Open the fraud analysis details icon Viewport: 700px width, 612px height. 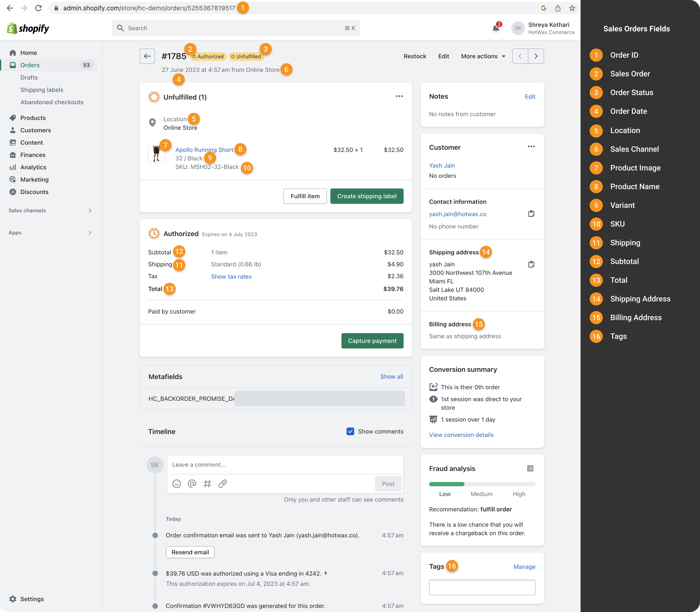coord(530,469)
